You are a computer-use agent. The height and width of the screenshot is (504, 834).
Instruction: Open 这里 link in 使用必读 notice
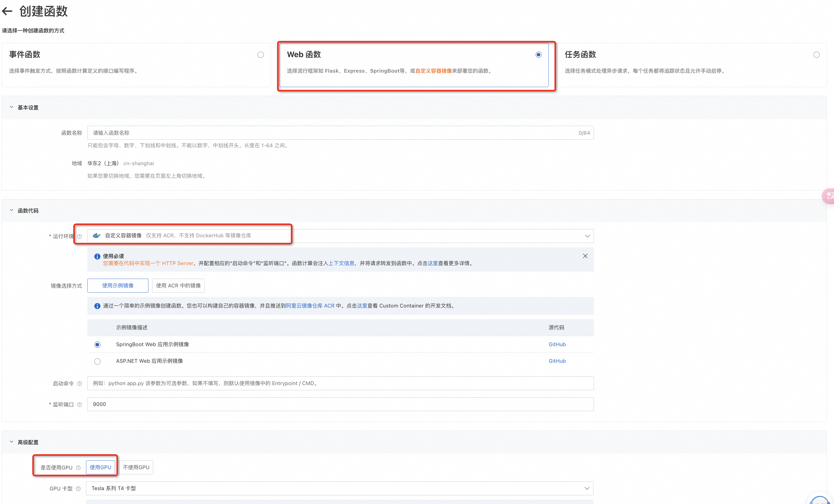click(x=433, y=263)
